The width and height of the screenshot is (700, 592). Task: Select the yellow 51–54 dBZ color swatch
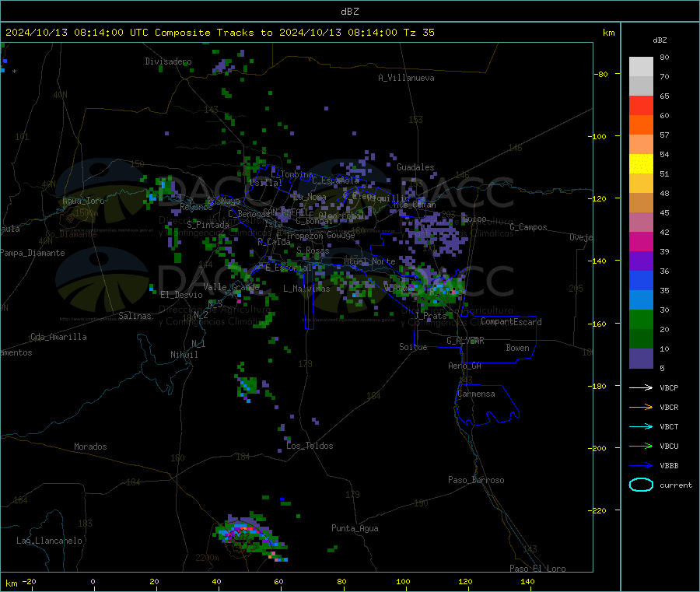[641, 164]
